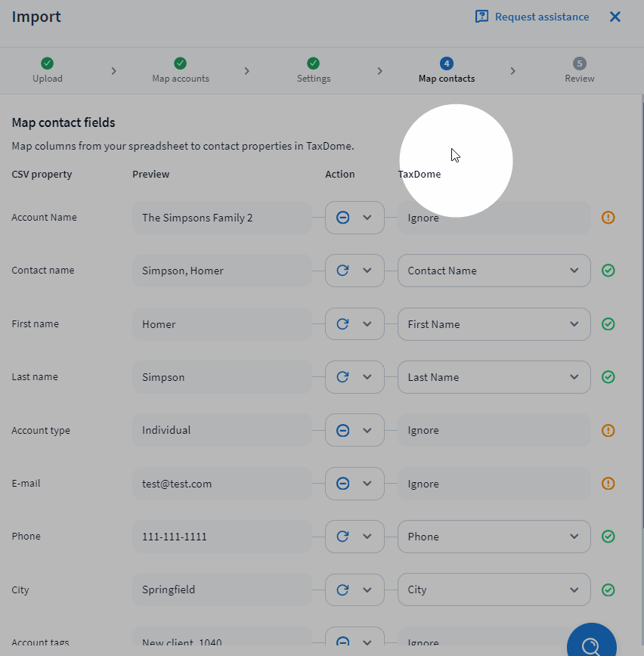This screenshot has width=644, height=656.
Task: Click the green checkmark beside Phone mapping
Action: coord(608,537)
